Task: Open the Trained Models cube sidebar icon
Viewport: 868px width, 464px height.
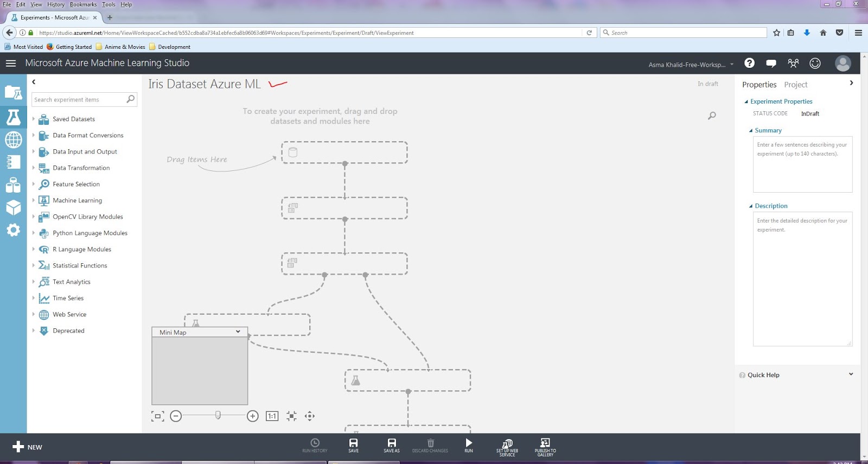Action: [x=13, y=207]
